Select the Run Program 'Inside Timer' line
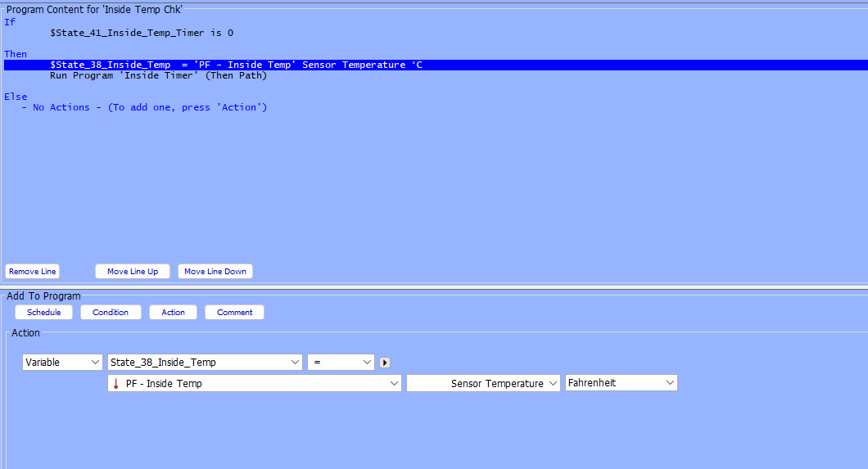The image size is (868, 469). point(158,76)
